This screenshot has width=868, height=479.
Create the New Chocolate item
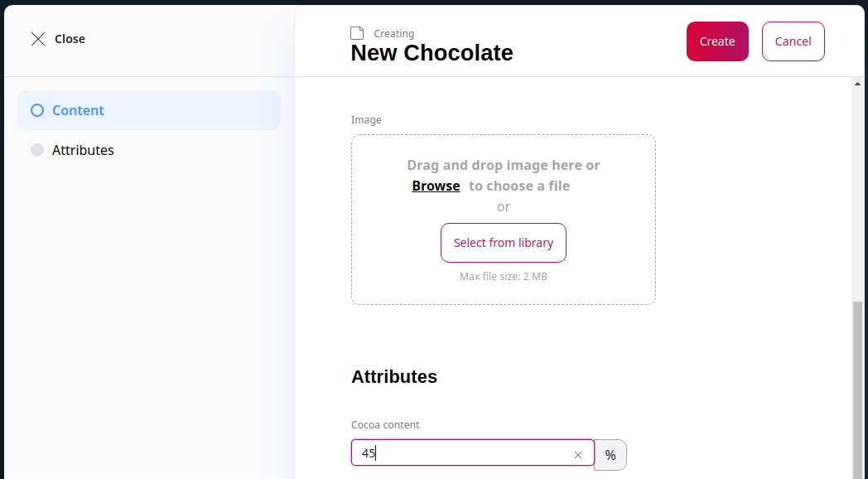(x=717, y=41)
